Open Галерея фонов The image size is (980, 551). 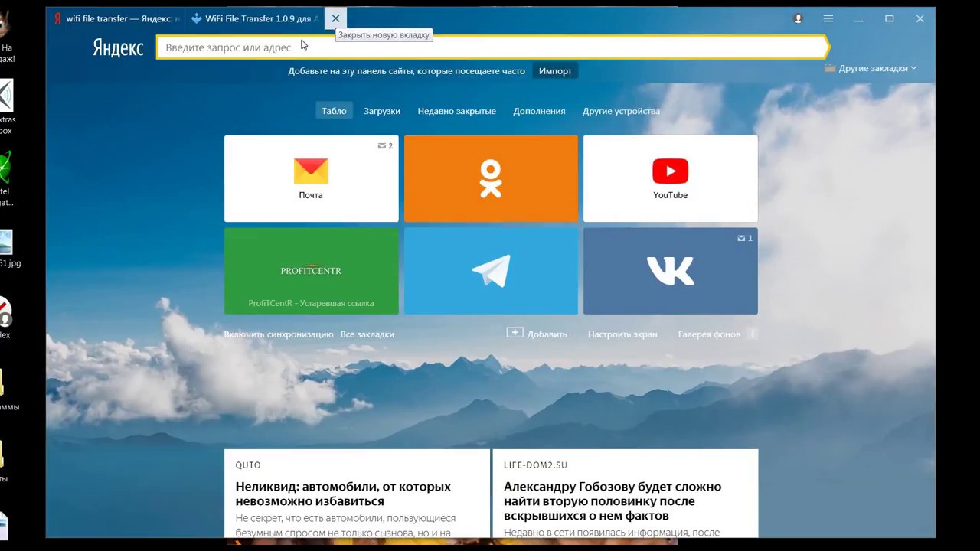[x=709, y=334]
